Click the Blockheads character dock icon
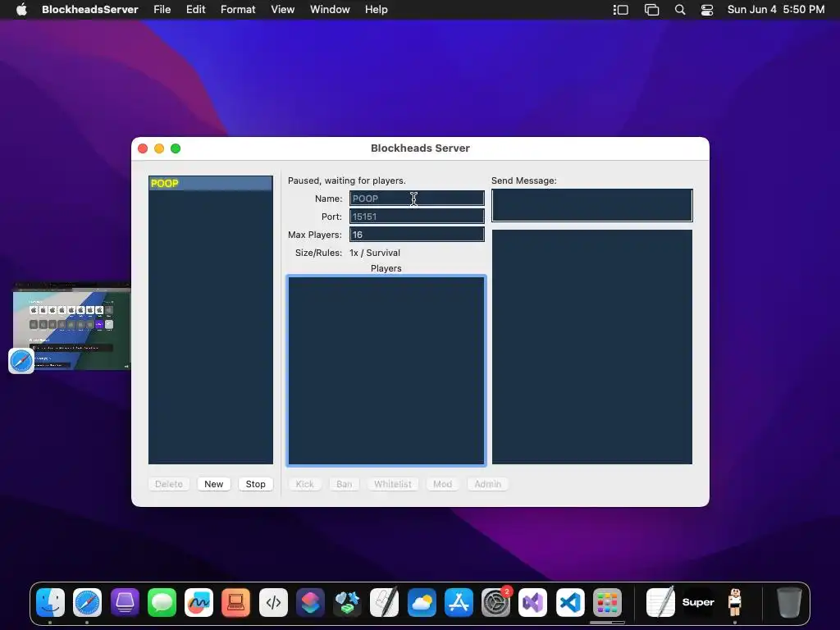 tap(735, 602)
